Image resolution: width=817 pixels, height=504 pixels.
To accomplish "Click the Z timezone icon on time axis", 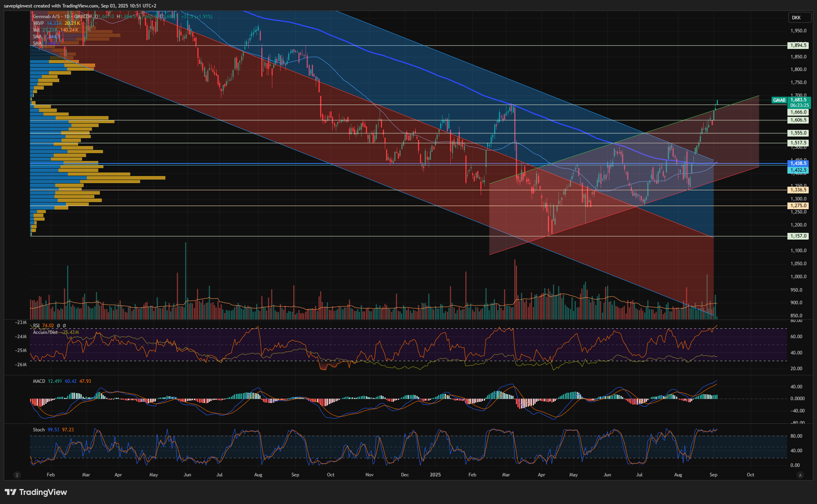I will [x=17, y=475].
